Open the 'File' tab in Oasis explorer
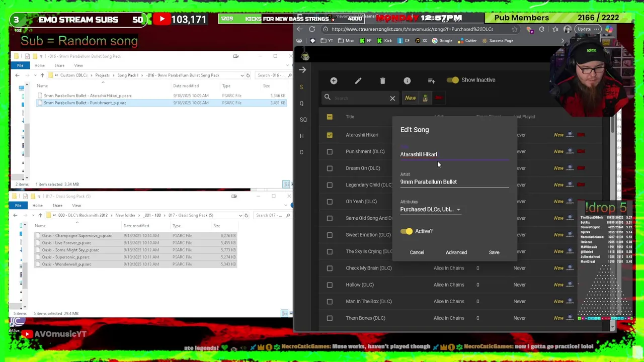This screenshot has height=362, width=644. click(18, 205)
